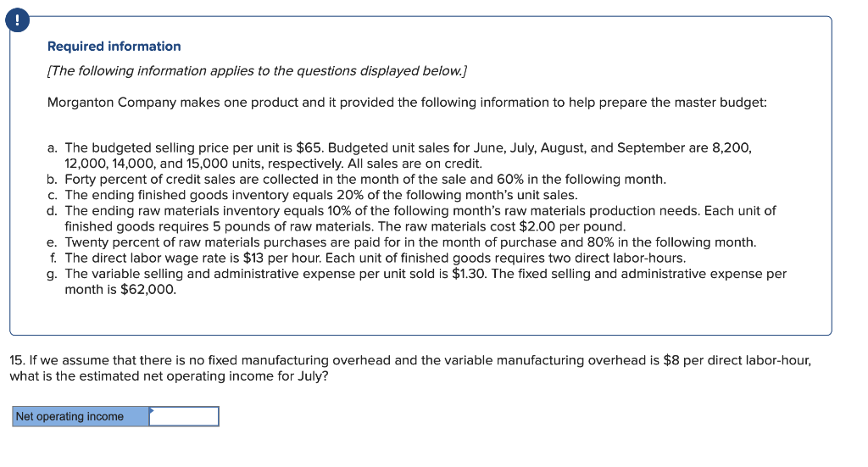
Task: Select item b about forty percent credit sales
Action: 357,180
